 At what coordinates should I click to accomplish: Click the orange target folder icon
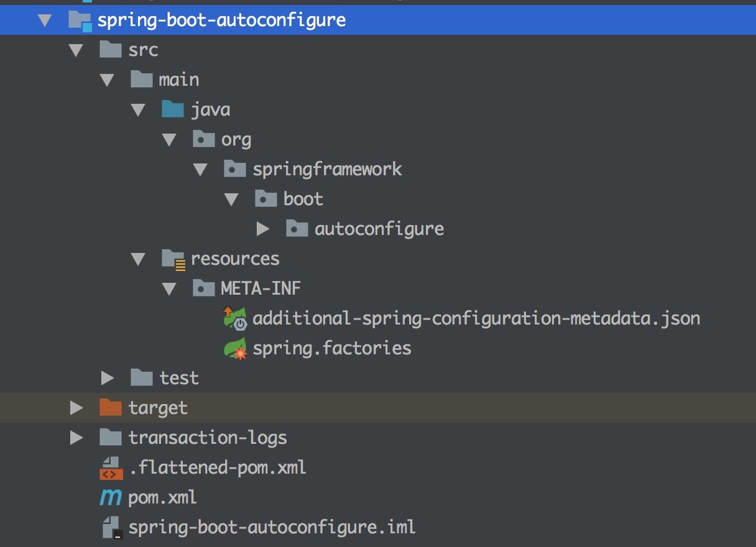coord(110,407)
